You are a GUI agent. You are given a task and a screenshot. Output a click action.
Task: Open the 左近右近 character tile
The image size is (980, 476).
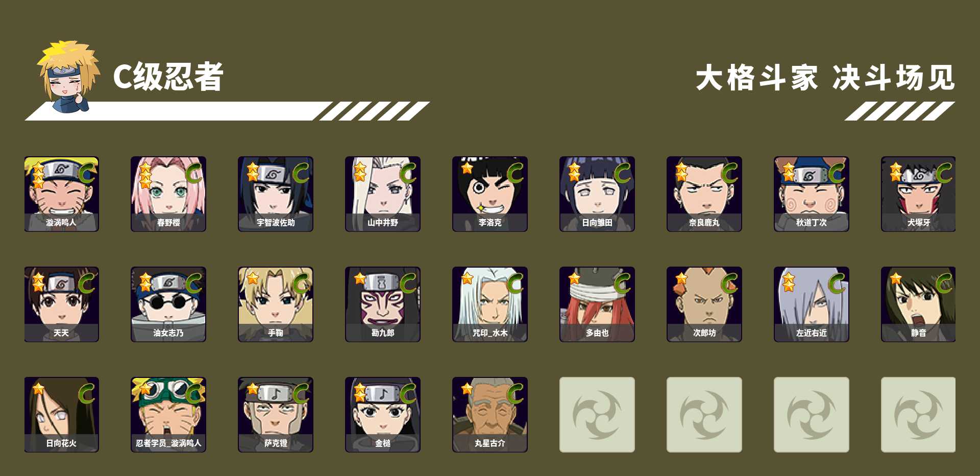[812, 304]
